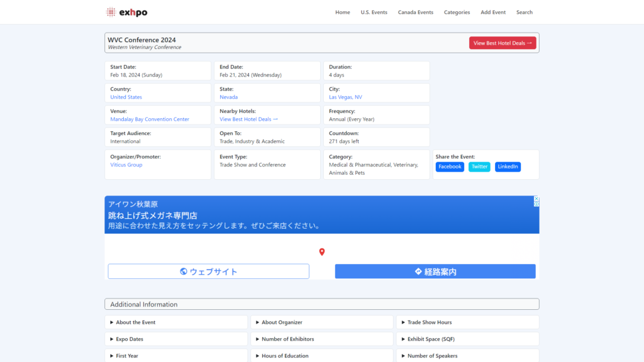Click the Trade, Industry & Academic text

(252, 141)
